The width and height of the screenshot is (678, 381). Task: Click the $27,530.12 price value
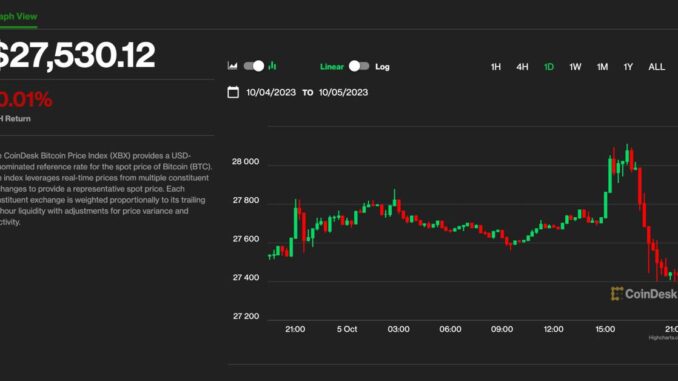point(77,55)
